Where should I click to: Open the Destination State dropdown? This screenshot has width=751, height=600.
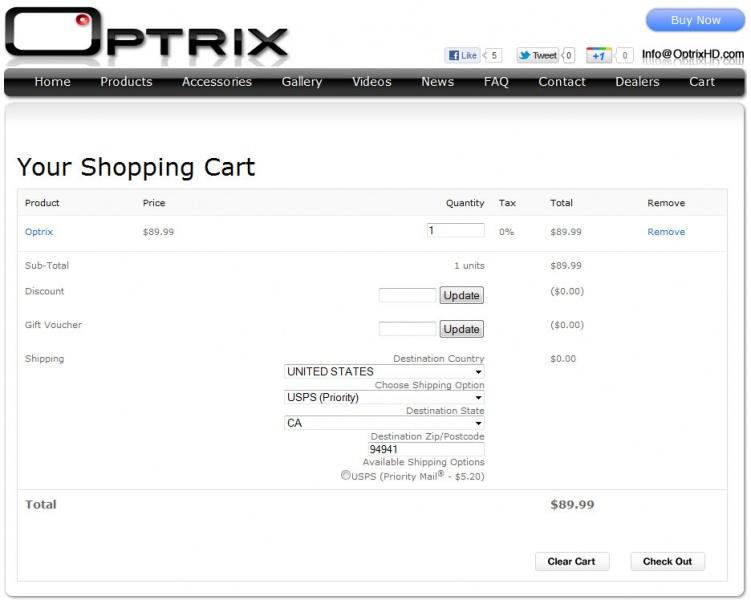tap(384, 423)
